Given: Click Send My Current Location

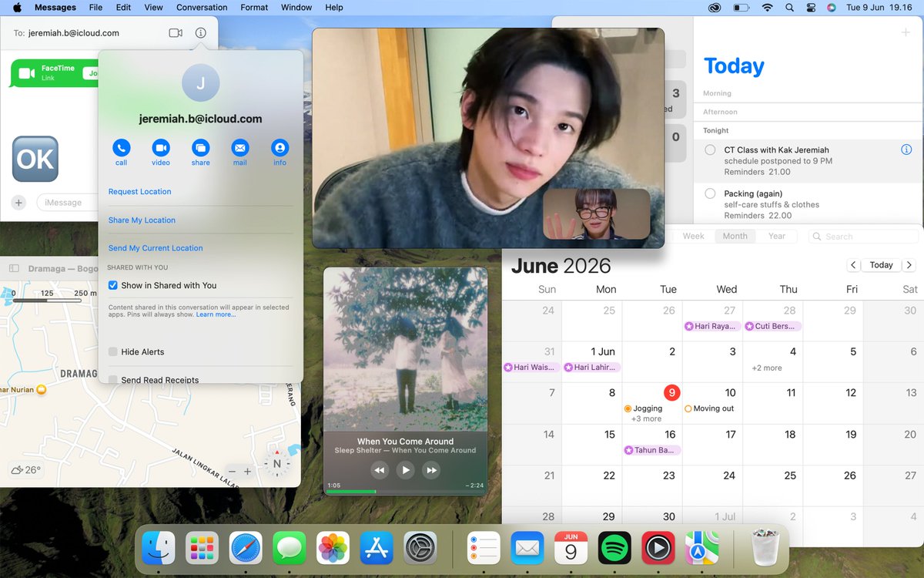Looking at the screenshot, I should pos(156,248).
